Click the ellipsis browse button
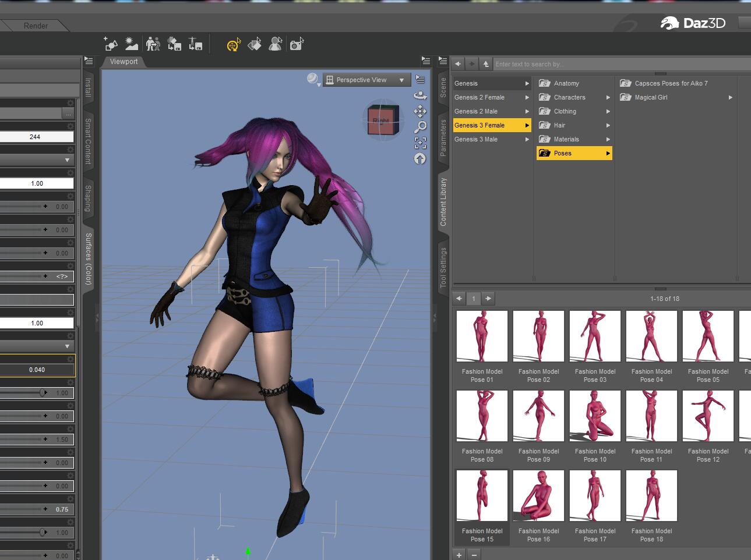Image resolution: width=751 pixels, height=560 pixels. point(69,114)
